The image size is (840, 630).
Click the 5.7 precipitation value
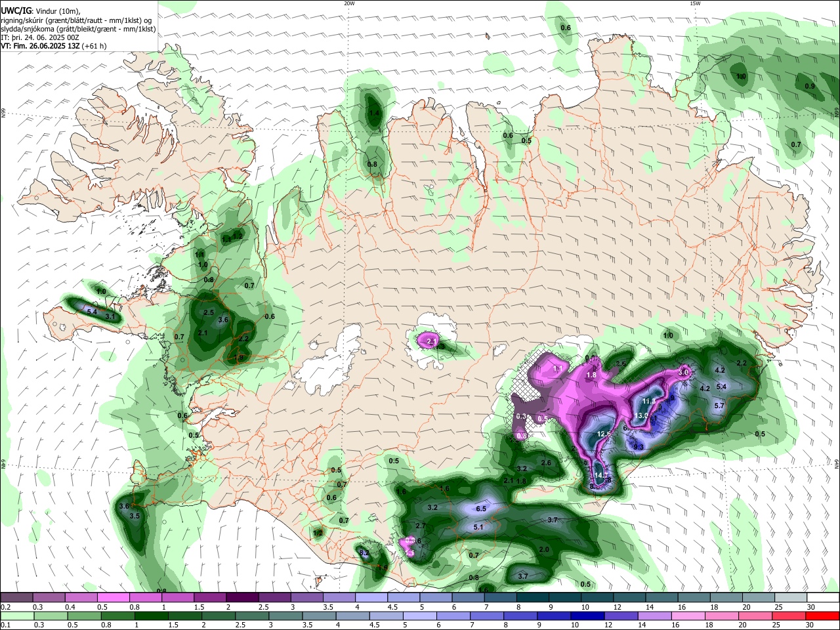pos(719,406)
